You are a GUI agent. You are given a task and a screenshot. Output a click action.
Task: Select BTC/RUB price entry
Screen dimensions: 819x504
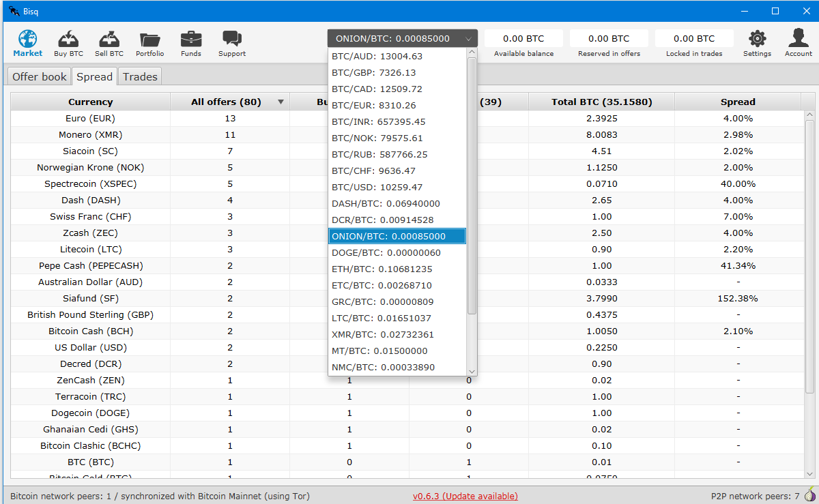tap(397, 154)
